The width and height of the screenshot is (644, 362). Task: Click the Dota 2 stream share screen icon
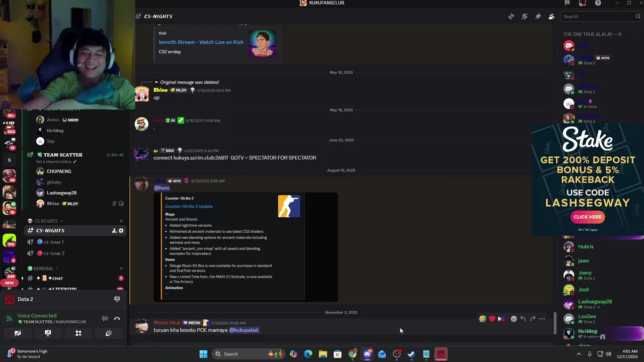[117, 299]
